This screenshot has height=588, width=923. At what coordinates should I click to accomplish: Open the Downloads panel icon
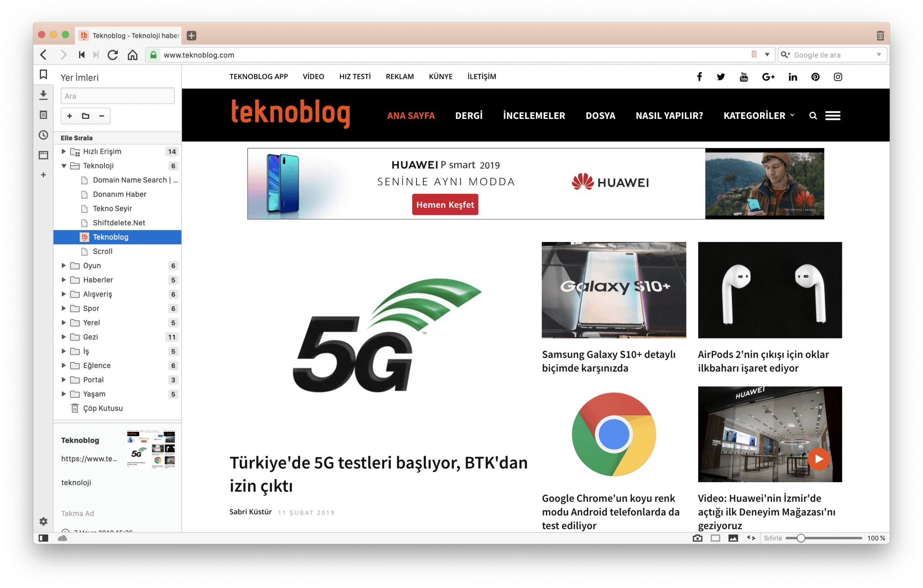43,95
